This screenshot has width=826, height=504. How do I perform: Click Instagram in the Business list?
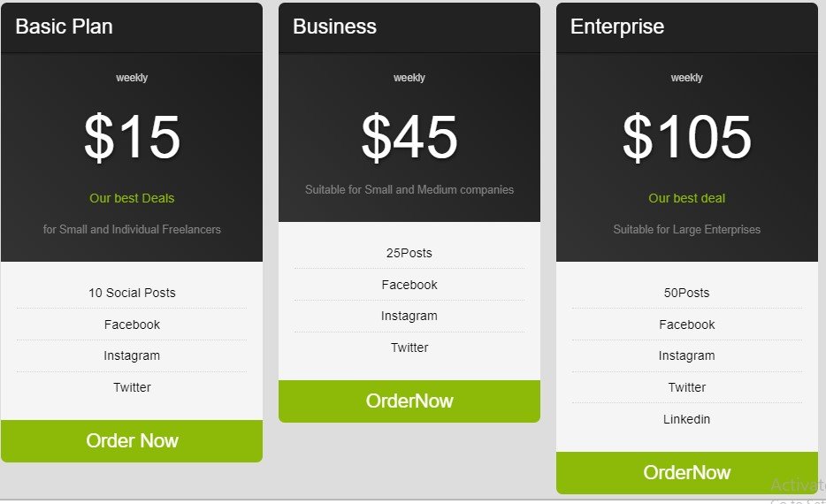click(409, 316)
